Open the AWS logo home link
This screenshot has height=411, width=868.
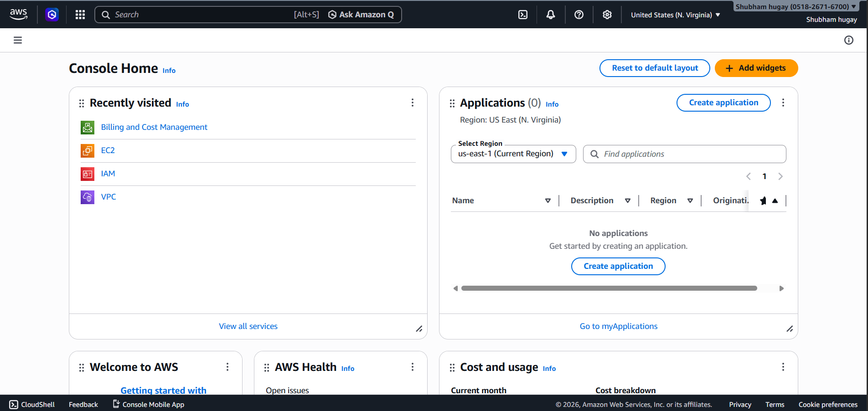(x=19, y=15)
